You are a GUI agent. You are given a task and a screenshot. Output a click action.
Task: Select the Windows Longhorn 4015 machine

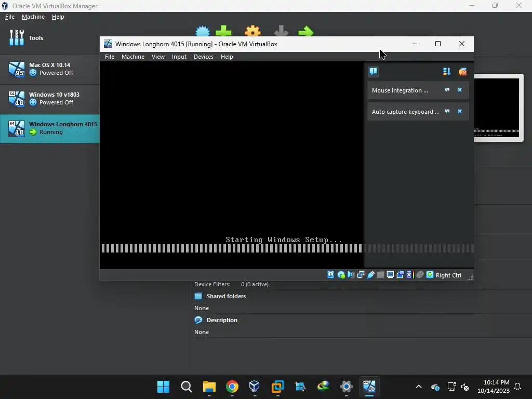(49, 128)
